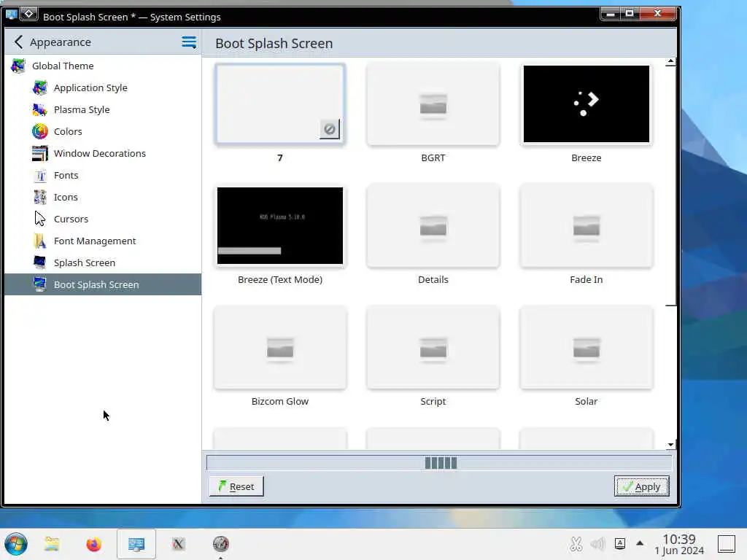Screen dimensions: 747x560
Task: Click the Window Decorations icon
Action: 40,153
